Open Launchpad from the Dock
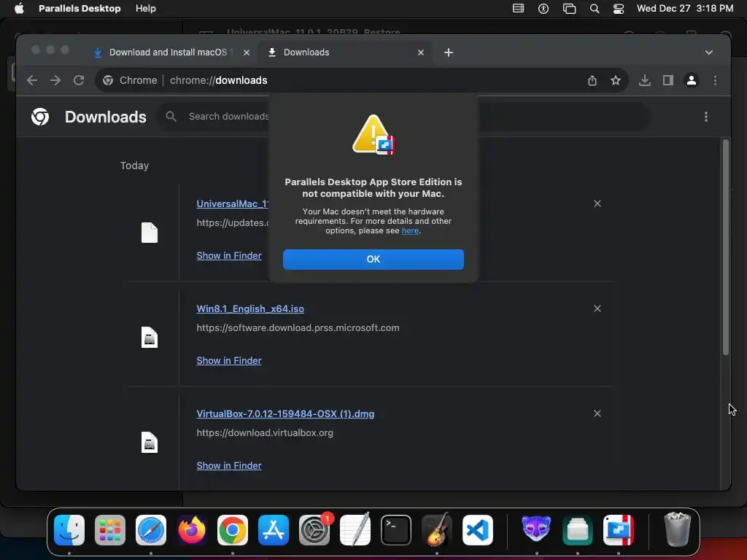This screenshot has width=747, height=560. point(110,530)
